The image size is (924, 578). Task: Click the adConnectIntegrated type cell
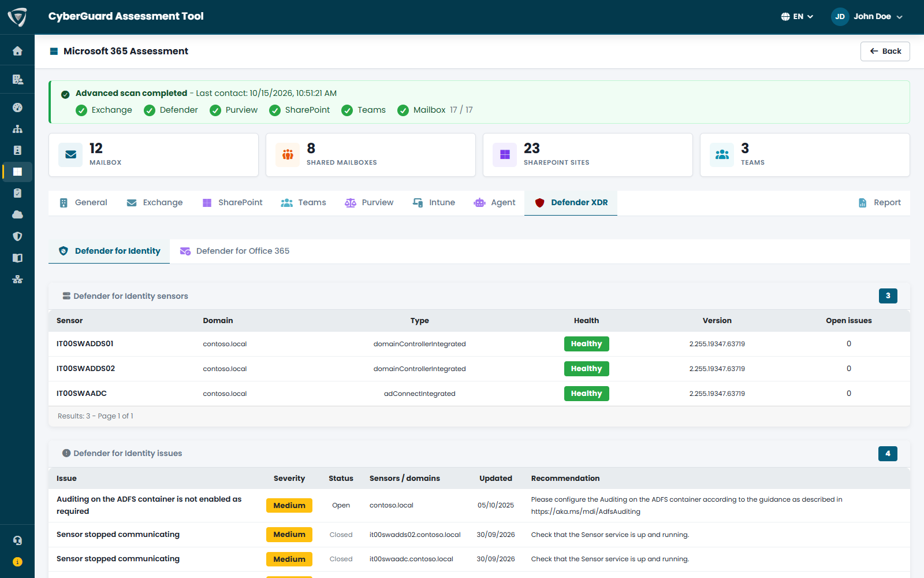(x=420, y=394)
